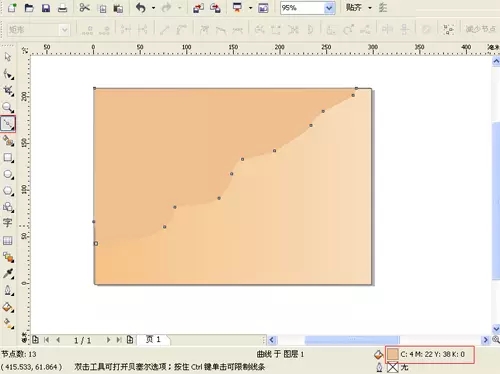Select the Smart Fill tool

pyautogui.click(x=8, y=141)
